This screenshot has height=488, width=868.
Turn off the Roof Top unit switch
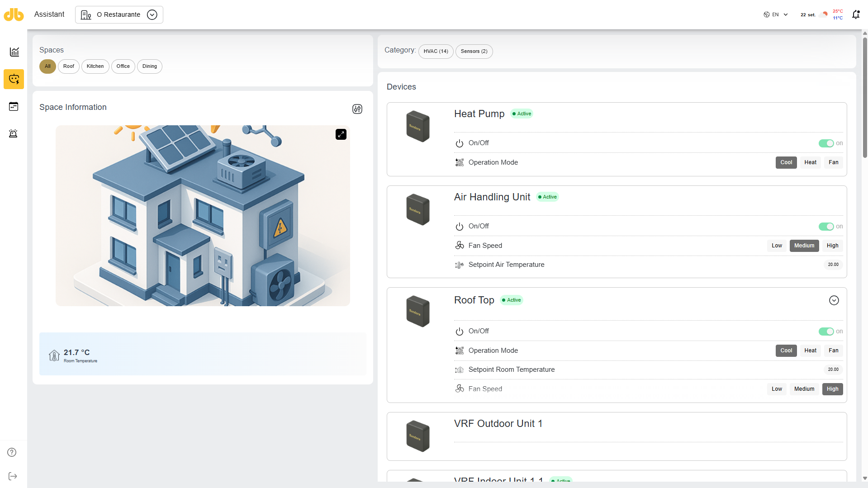pyautogui.click(x=826, y=332)
